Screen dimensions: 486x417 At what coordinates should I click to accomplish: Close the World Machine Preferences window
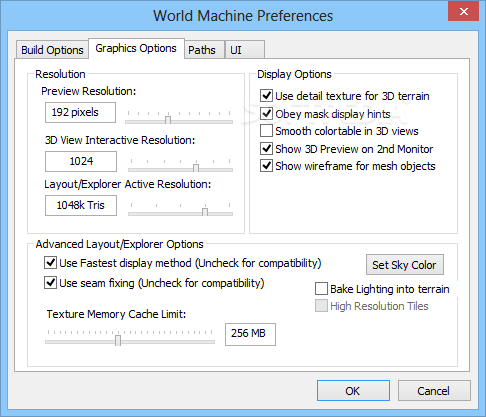(464, 12)
